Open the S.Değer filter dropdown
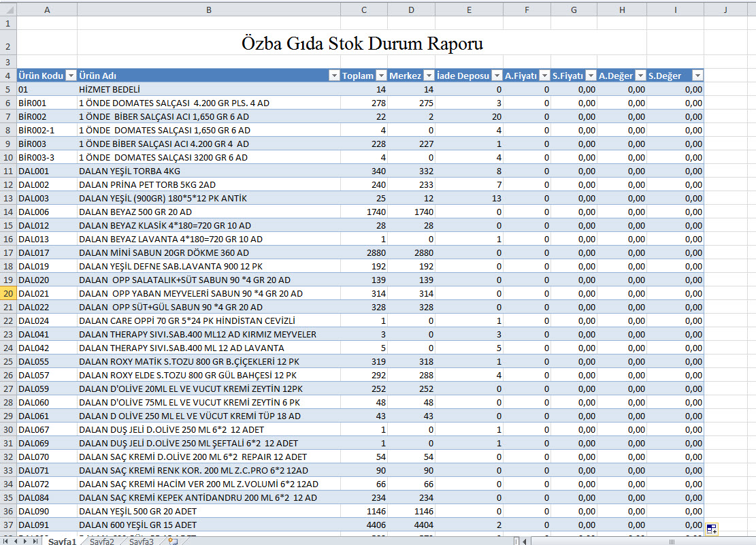The width and height of the screenshot is (756, 545). tap(697, 76)
